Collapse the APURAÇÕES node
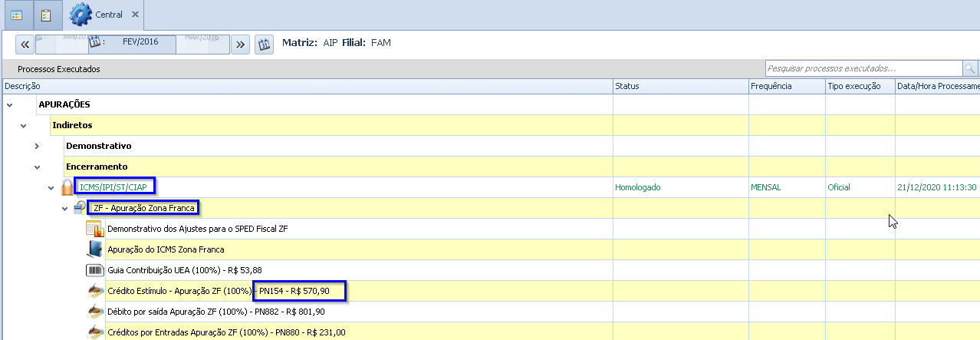This screenshot has height=340, width=980. coord(9,104)
